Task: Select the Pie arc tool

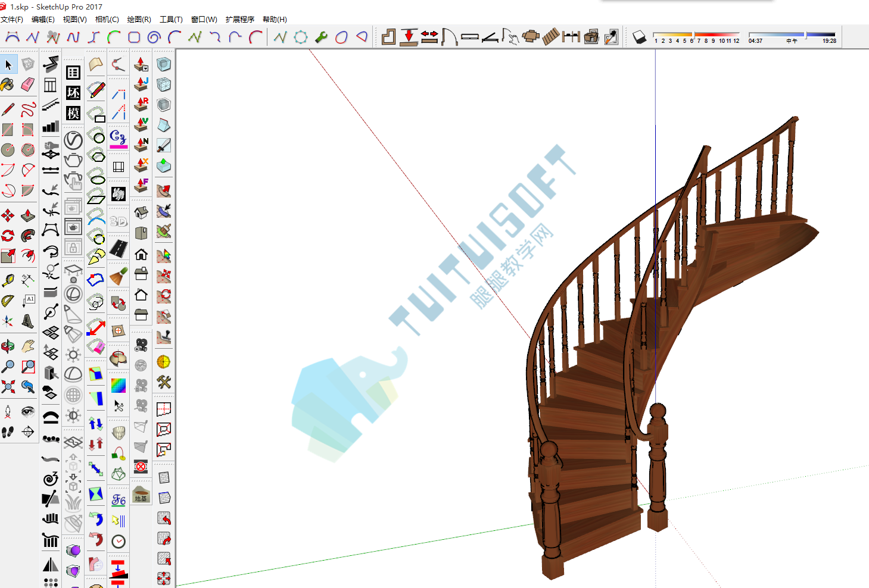Action: 28,190
